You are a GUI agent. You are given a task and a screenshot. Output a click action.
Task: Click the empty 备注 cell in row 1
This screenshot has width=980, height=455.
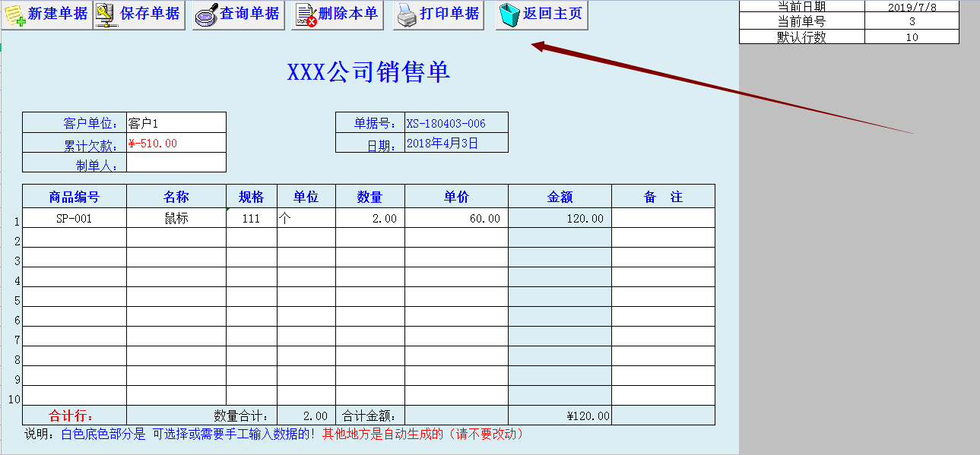(x=664, y=218)
